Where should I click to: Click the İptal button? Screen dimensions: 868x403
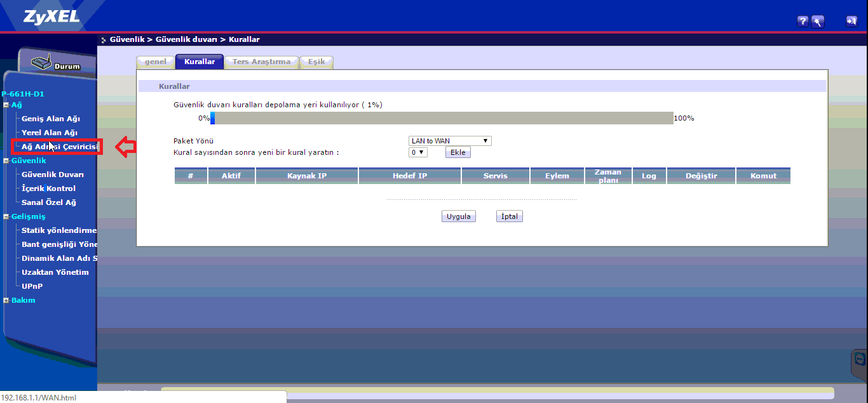[x=510, y=216]
